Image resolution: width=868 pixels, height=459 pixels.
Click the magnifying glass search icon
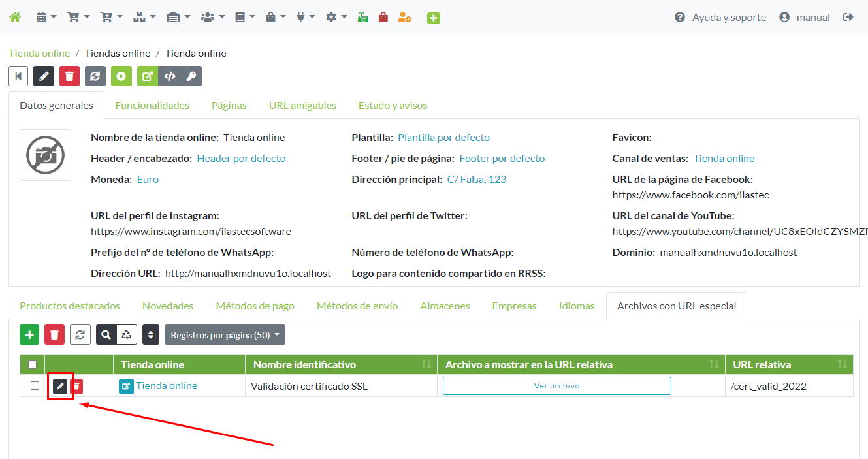coord(106,334)
